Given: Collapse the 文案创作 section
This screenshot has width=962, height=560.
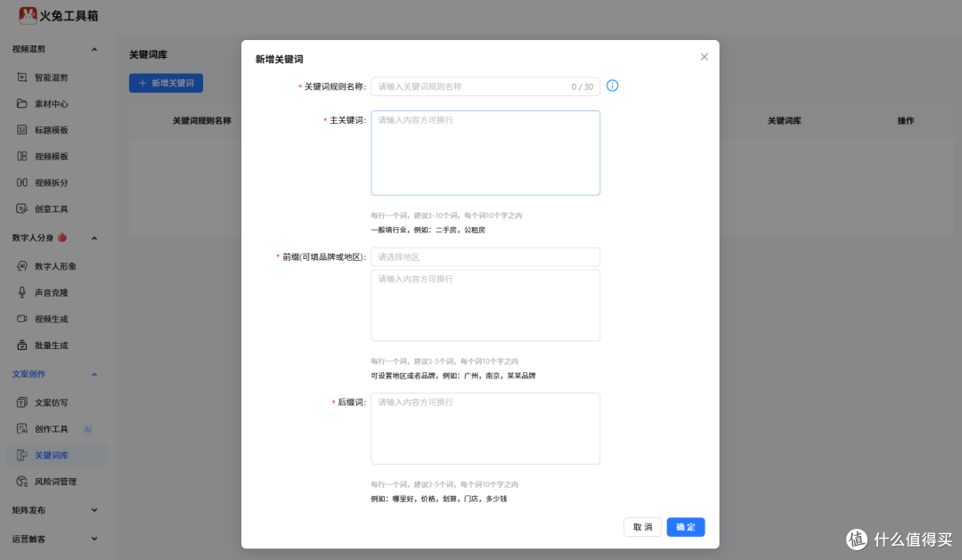Looking at the screenshot, I should (x=94, y=374).
